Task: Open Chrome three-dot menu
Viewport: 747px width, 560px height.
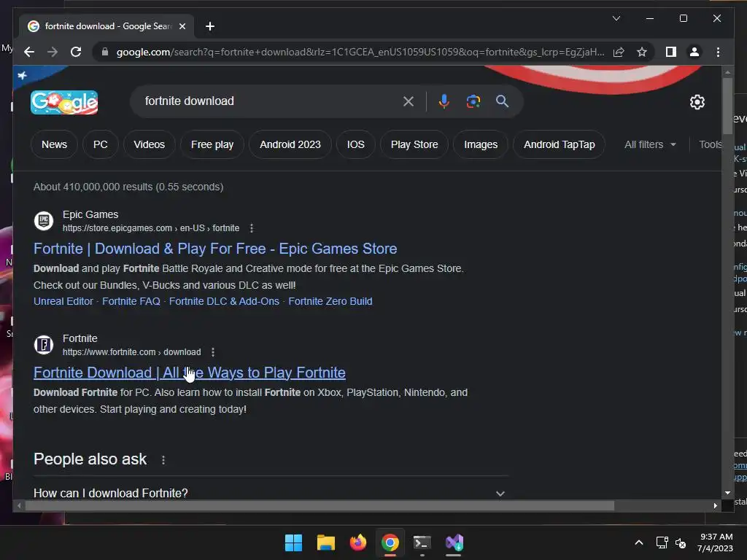Action: coord(718,52)
